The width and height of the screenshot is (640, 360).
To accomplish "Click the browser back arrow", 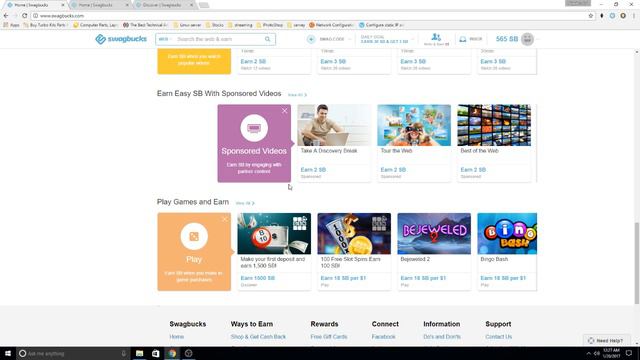I will tap(6, 16).
